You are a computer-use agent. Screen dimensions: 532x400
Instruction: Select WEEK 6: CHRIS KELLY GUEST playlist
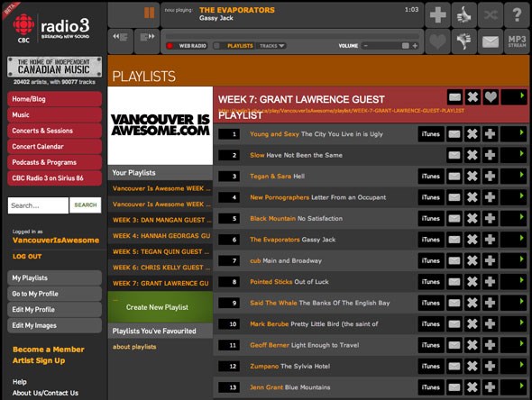[x=161, y=268]
